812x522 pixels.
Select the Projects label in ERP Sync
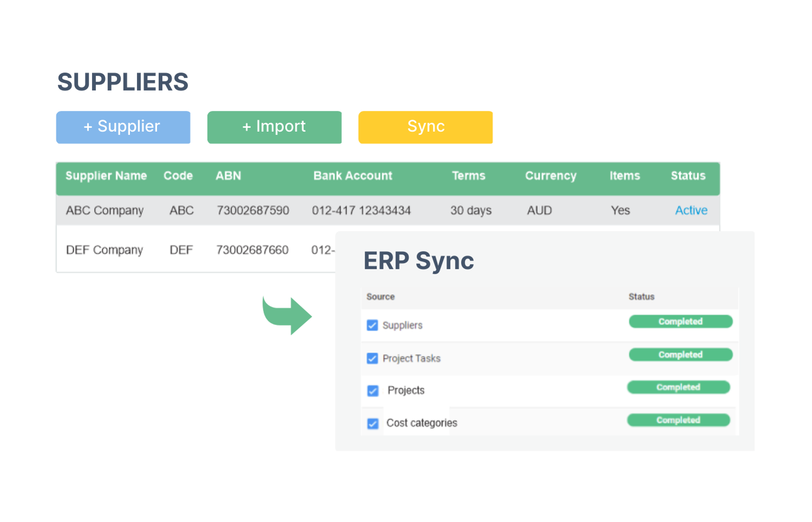click(x=406, y=390)
